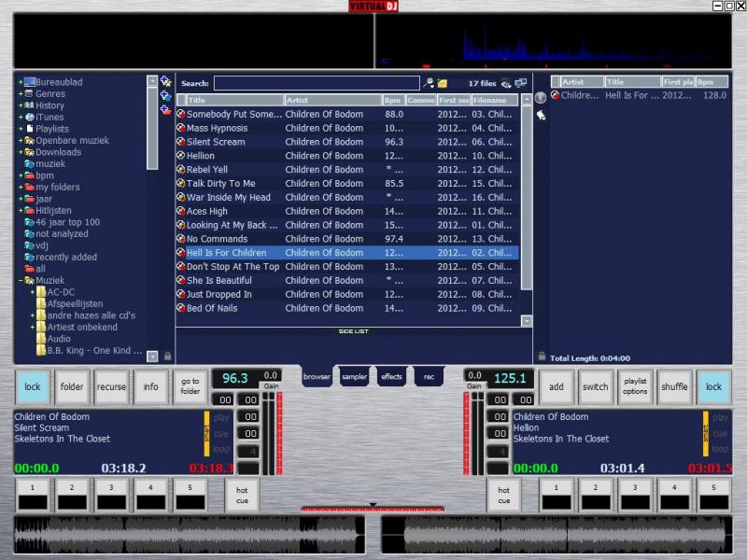Click the right deck red pitch slider

466,433
